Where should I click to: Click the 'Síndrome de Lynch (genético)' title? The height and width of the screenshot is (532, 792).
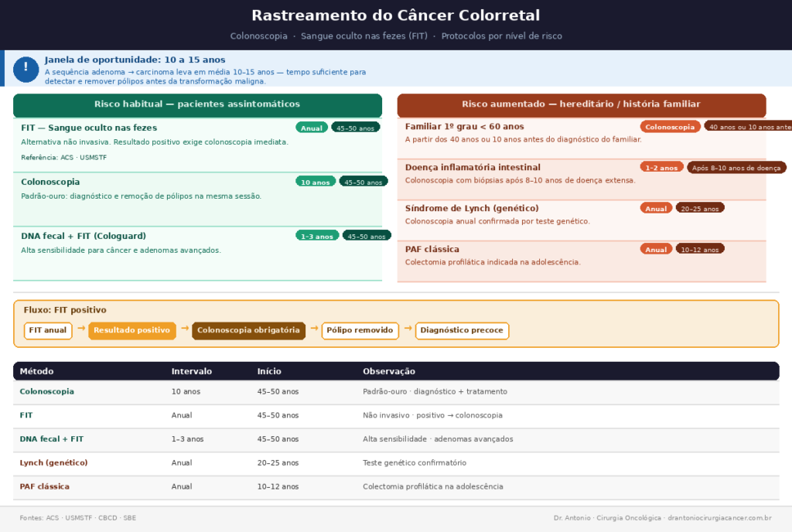[x=472, y=208]
